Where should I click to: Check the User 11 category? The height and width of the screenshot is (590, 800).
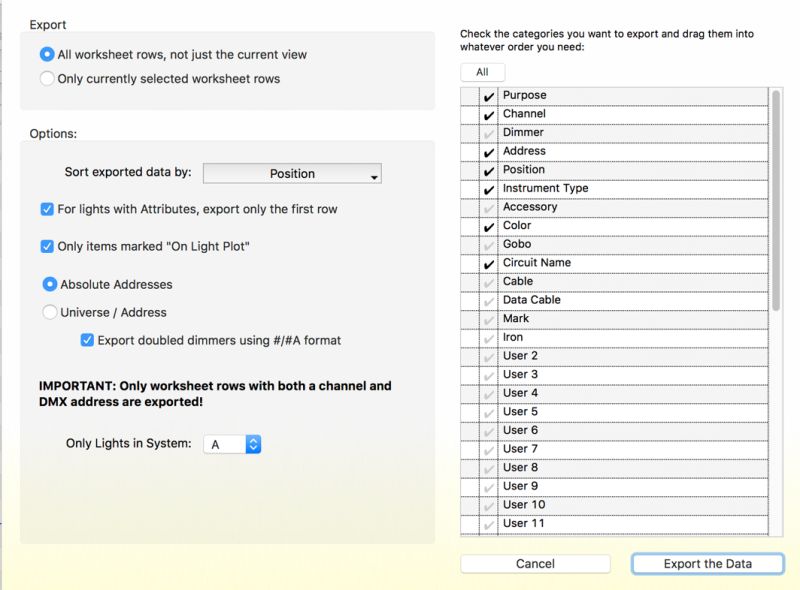489,525
